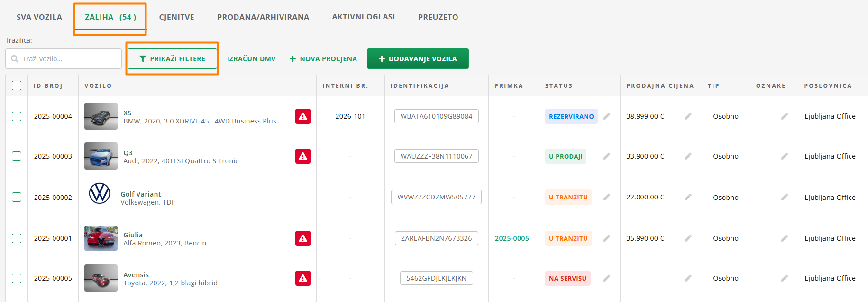
Task: Select the checkbox for vehicle 2025-00001
Action: pos(17,238)
